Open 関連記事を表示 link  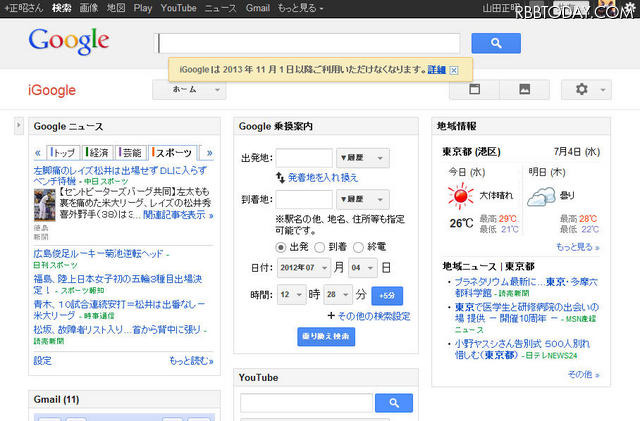tap(178, 215)
